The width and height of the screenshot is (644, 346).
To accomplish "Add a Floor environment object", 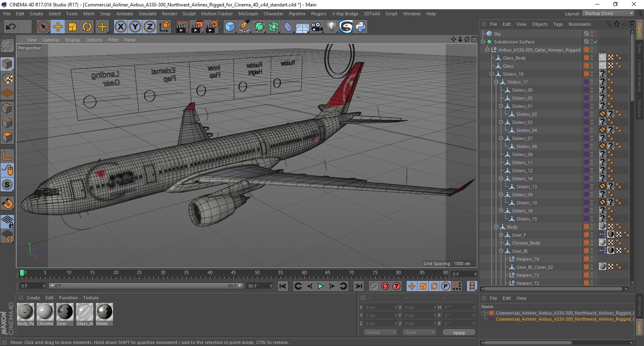I will 303,27.
